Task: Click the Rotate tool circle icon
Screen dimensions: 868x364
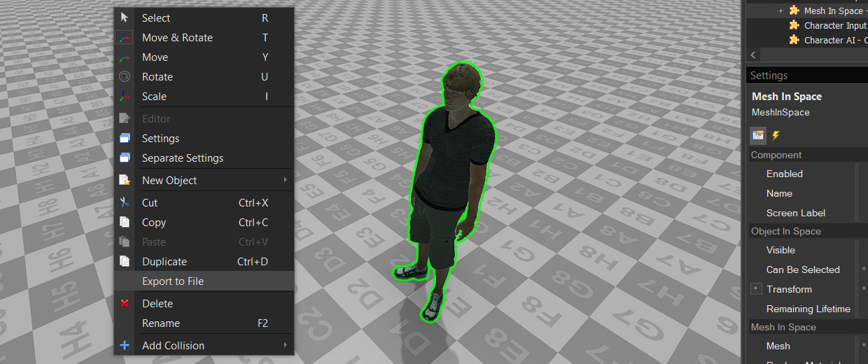Action: coord(125,76)
